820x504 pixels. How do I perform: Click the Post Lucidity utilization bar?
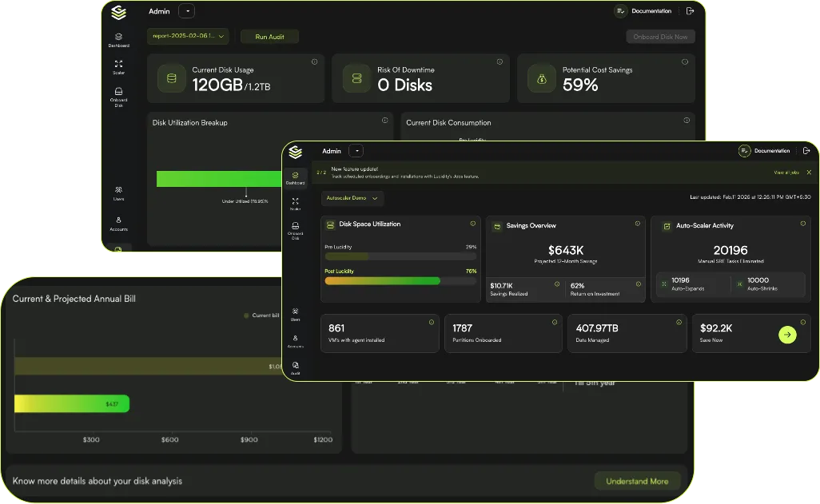pyautogui.click(x=400, y=281)
